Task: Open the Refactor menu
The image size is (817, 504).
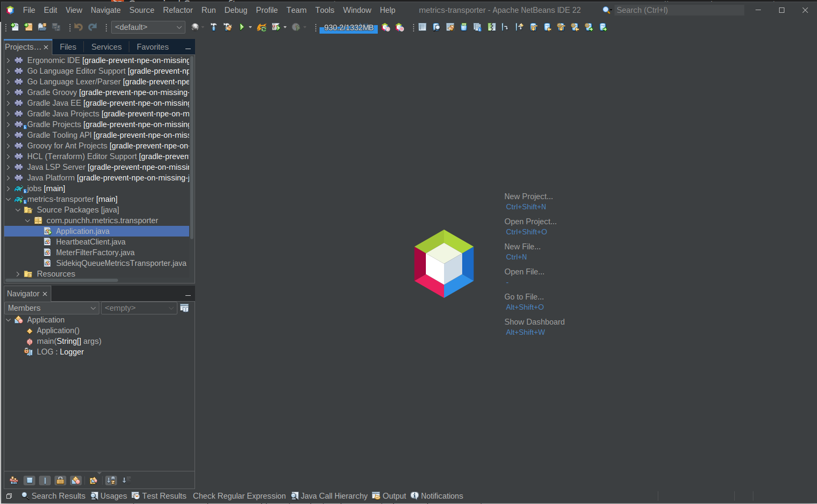Action: 177,10
